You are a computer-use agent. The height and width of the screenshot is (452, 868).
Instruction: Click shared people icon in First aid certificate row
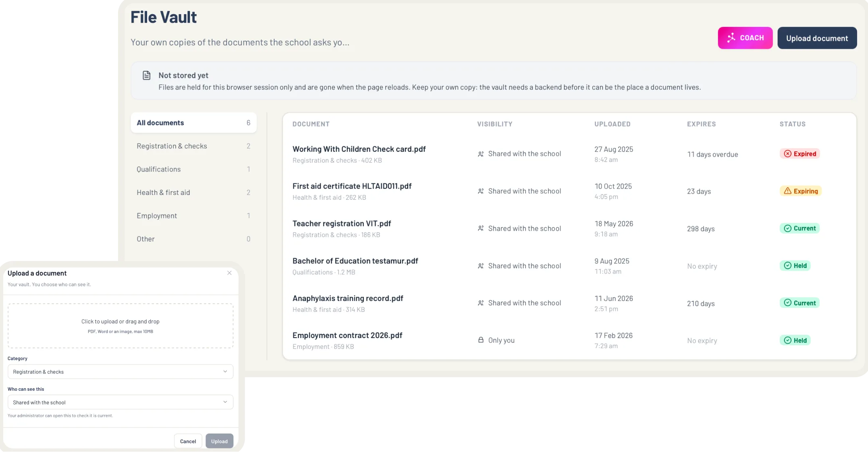pyautogui.click(x=481, y=191)
